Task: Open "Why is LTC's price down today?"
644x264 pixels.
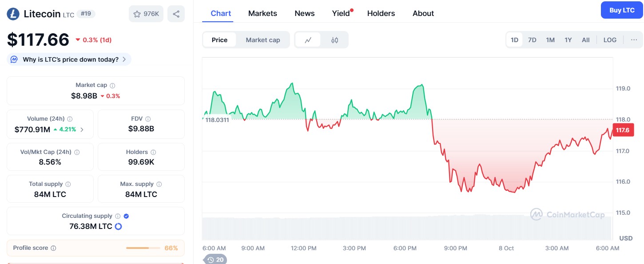Action: coord(69,59)
